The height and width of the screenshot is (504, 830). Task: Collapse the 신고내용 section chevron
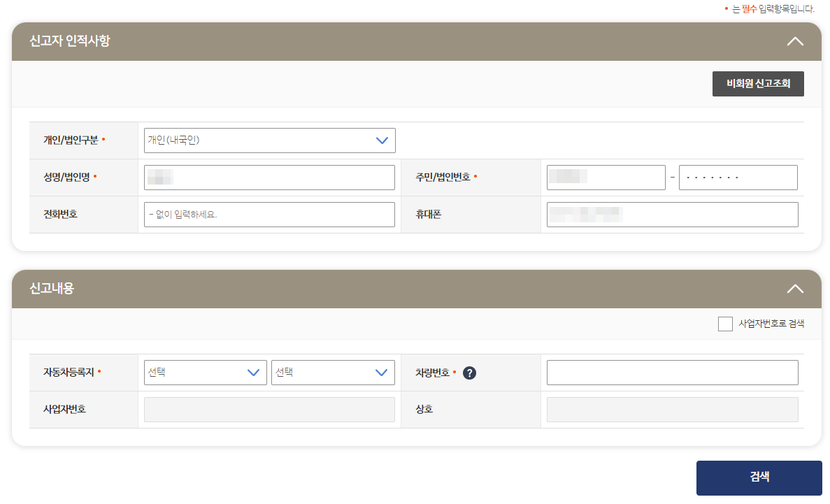click(795, 289)
